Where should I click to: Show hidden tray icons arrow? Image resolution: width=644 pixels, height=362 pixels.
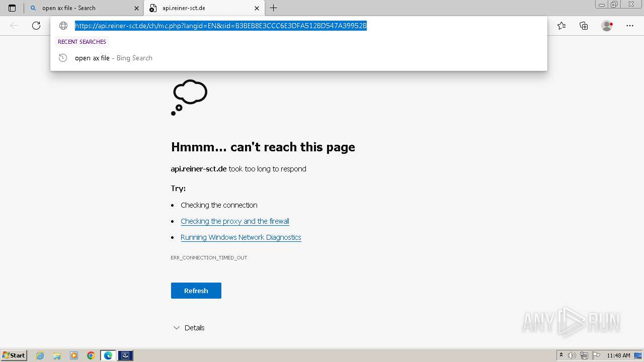point(561,355)
